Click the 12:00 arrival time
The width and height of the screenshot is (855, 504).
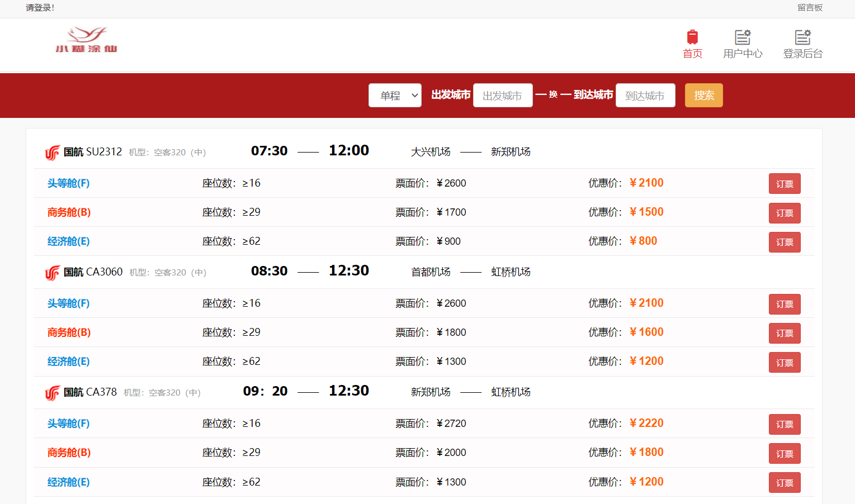349,150
